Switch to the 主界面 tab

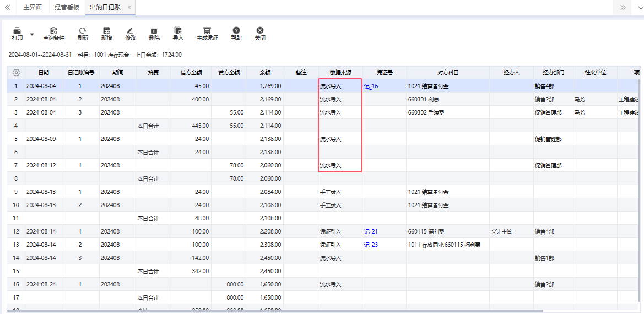33,7
